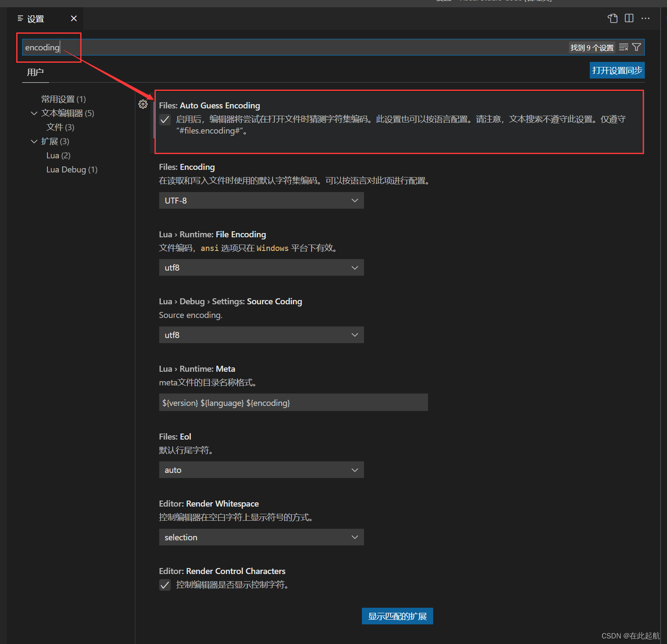Open the more actions ellipsis menu
The width and height of the screenshot is (667, 644).
pyautogui.click(x=645, y=18)
